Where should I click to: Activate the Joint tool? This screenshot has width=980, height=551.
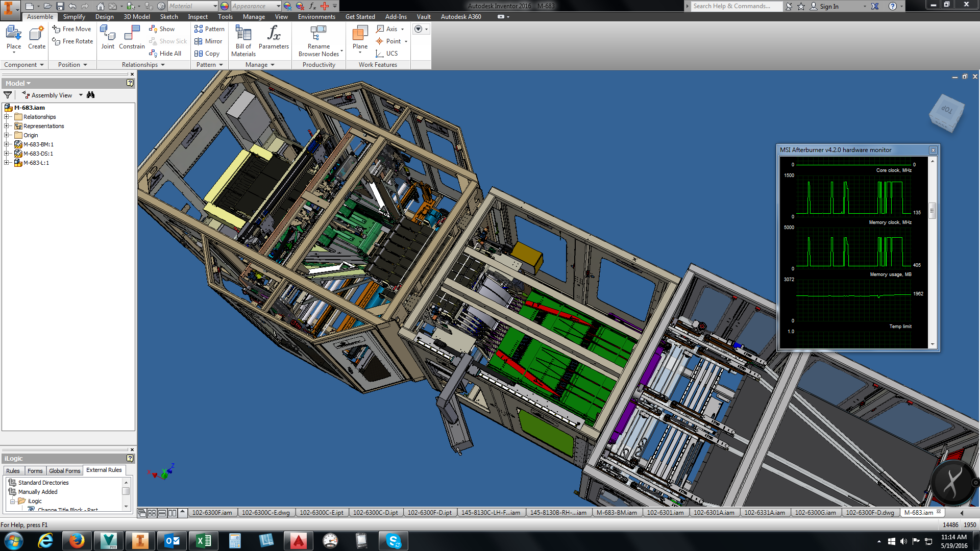(x=108, y=38)
